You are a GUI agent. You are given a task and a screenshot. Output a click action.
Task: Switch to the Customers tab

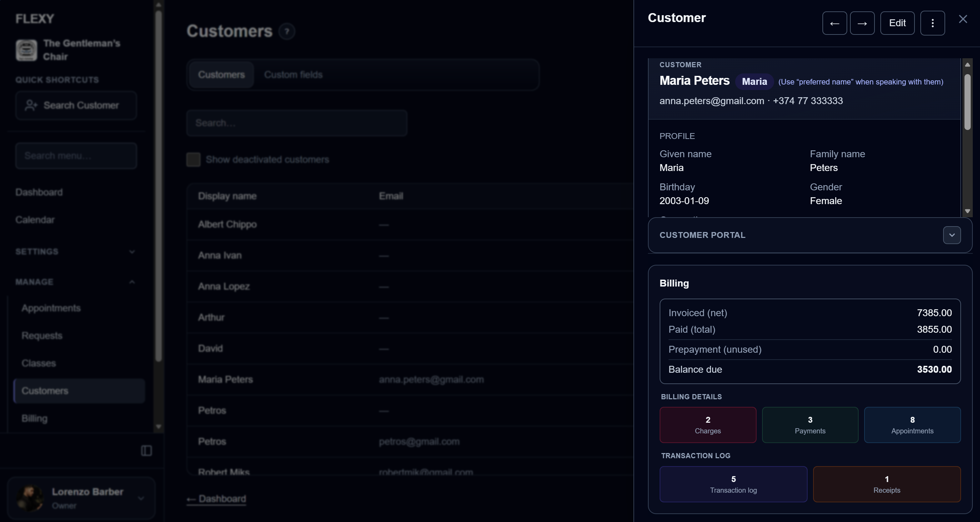(x=221, y=74)
